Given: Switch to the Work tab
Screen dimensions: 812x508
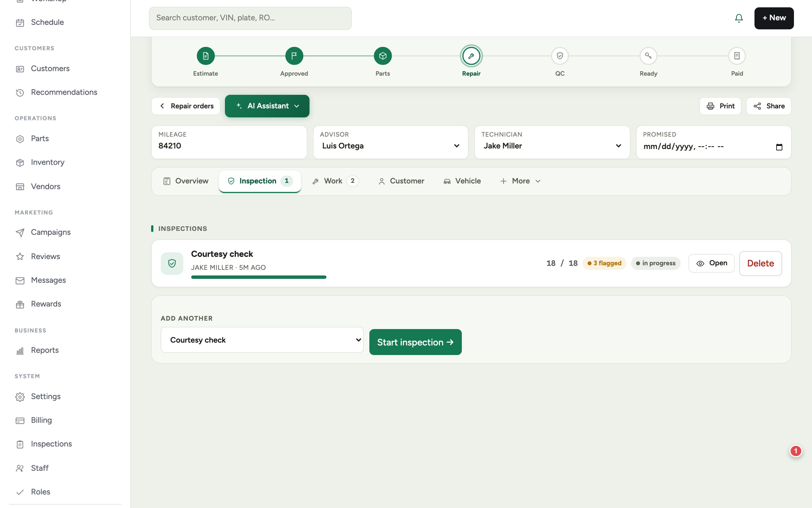Looking at the screenshot, I should (335, 181).
